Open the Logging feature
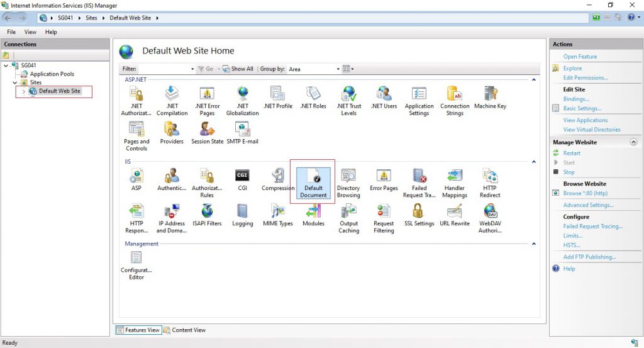Image resolution: width=644 pixels, height=348 pixels. pos(242,215)
